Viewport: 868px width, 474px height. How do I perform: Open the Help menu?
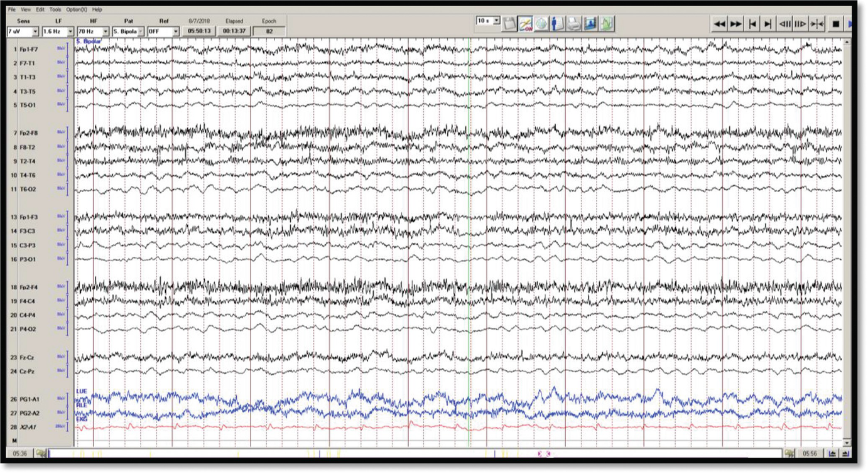pyautogui.click(x=97, y=9)
